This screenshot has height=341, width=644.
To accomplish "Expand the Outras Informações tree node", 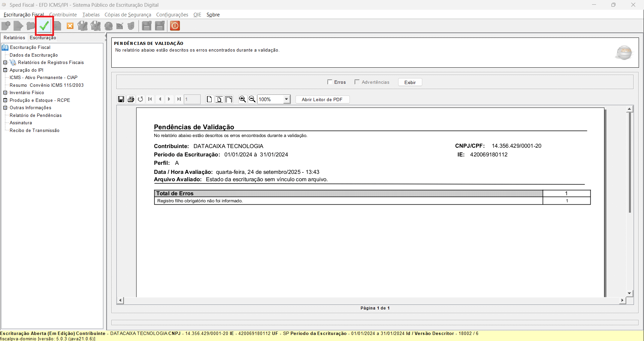I will [5, 108].
